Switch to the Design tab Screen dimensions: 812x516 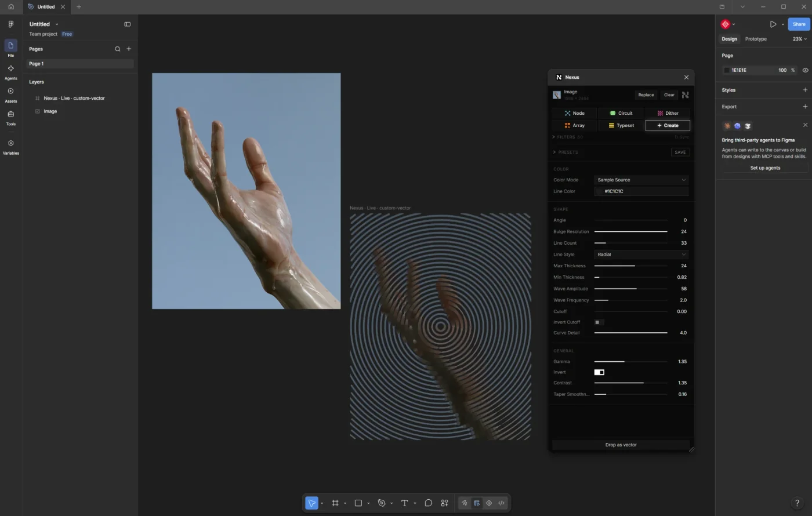coord(729,39)
